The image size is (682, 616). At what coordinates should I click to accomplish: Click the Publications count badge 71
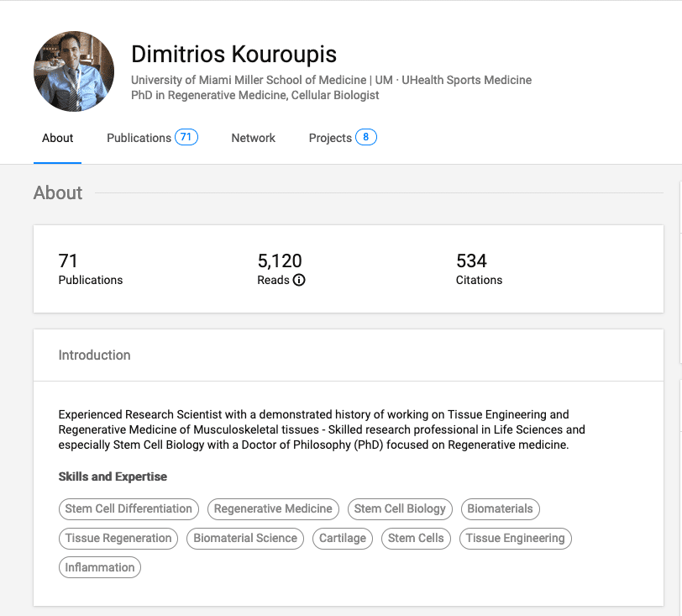click(186, 137)
